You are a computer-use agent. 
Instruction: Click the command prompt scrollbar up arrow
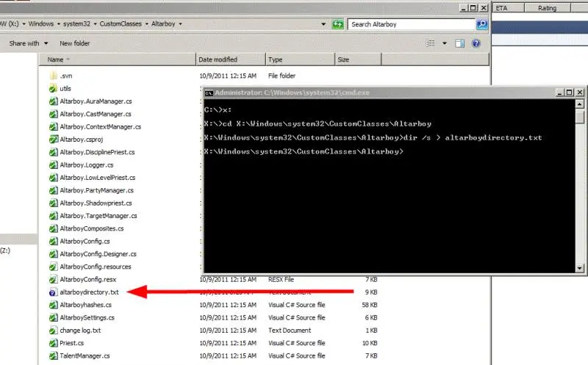[x=580, y=105]
